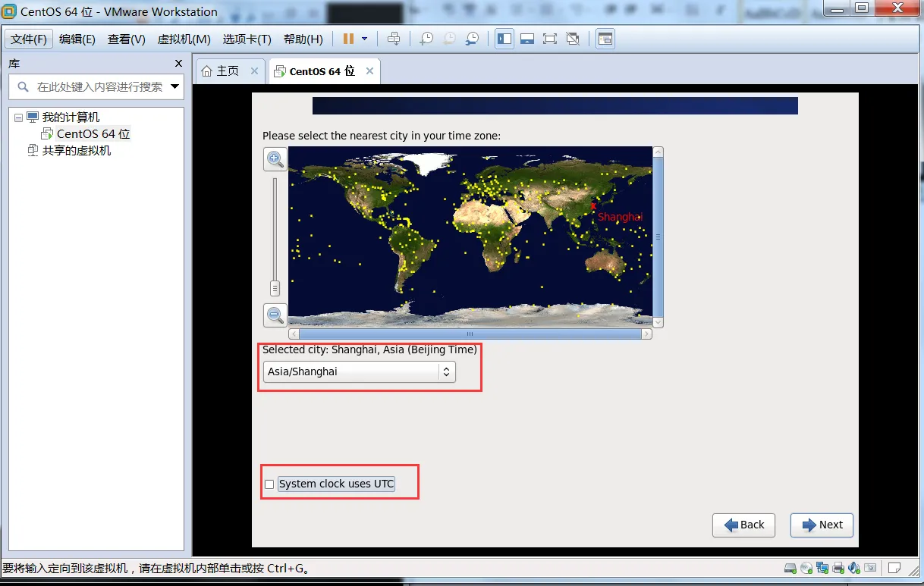This screenshot has height=586, width=924.
Task: Select 我的计算机 in the library tree
Action: (x=71, y=118)
